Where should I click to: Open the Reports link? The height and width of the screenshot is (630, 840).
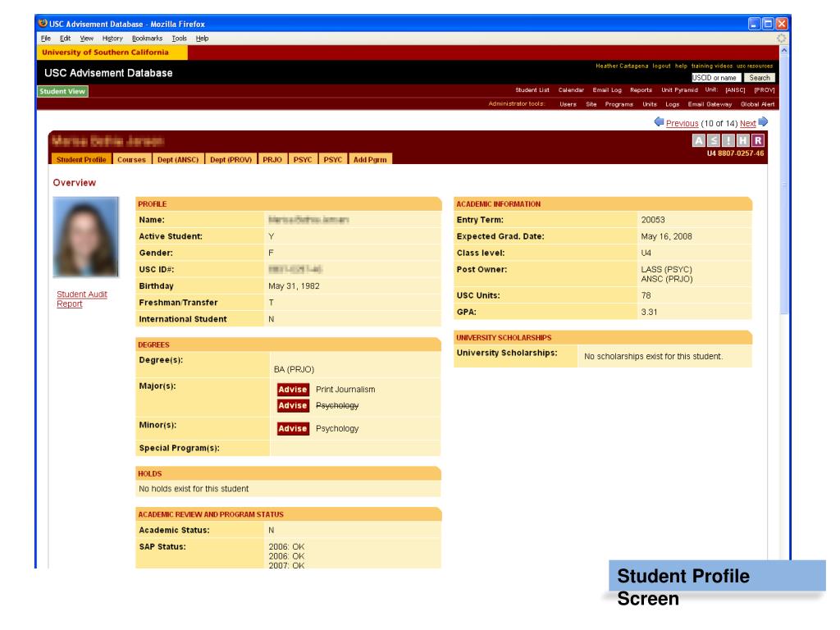pos(641,90)
